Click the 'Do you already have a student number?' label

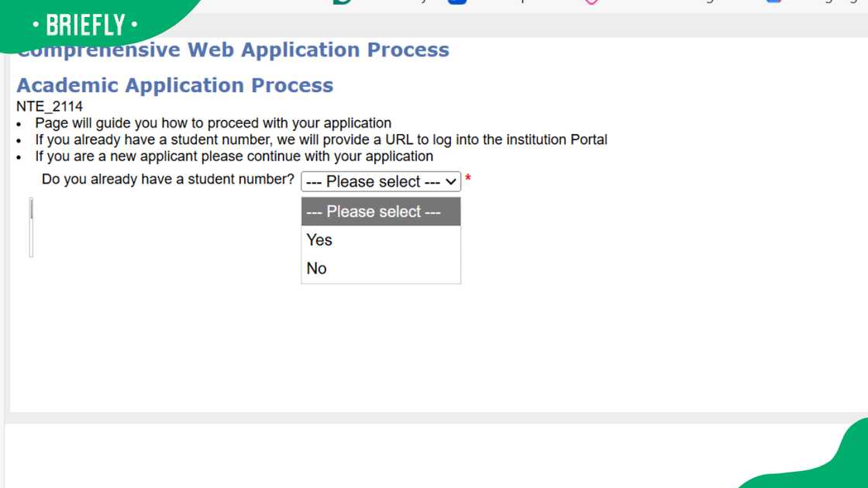[168, 180]
